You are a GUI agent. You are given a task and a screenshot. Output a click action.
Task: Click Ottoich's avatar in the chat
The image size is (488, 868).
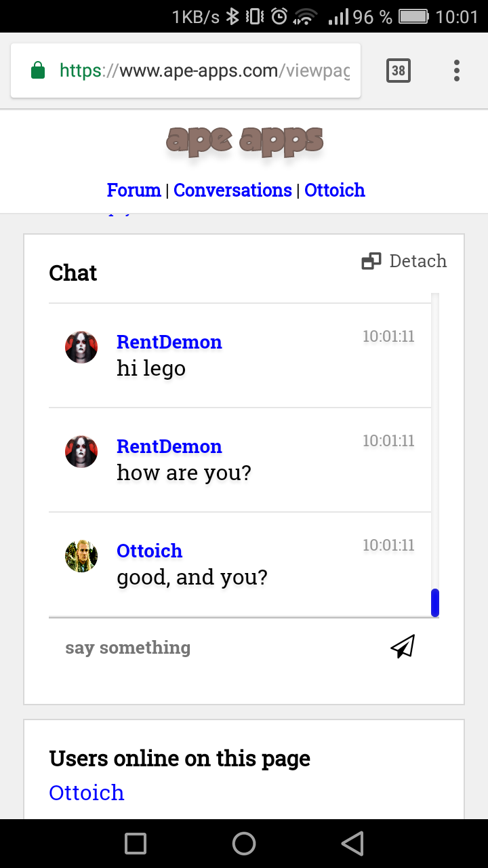[x=81, y=556]
